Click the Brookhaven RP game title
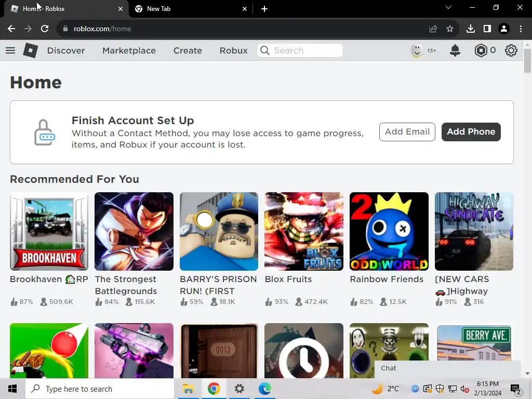Image resolution: width=532 pixels, height=399 pixels. [x=49, y=279]
